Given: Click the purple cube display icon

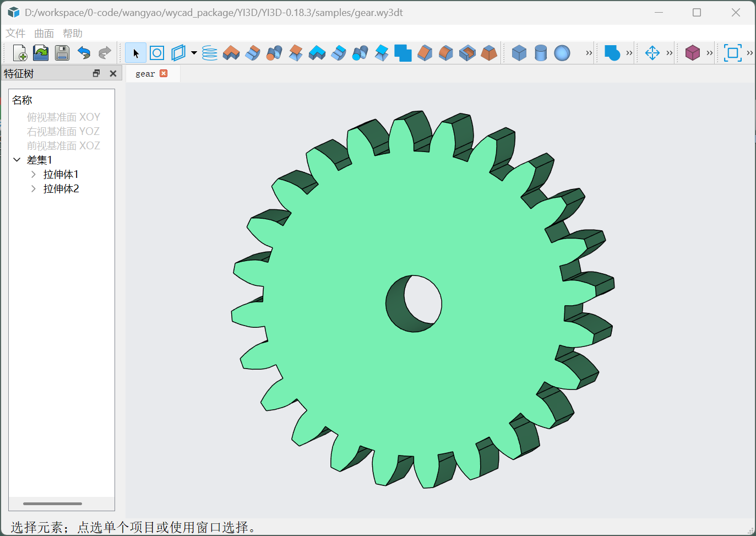Looking at the screenshot, I should (x=693, y=53).
